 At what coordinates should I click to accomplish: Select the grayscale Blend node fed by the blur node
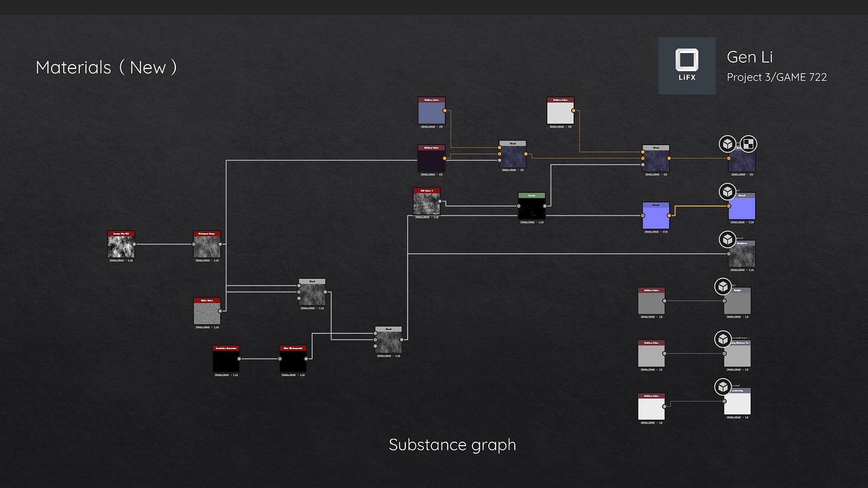coord(388,339)
